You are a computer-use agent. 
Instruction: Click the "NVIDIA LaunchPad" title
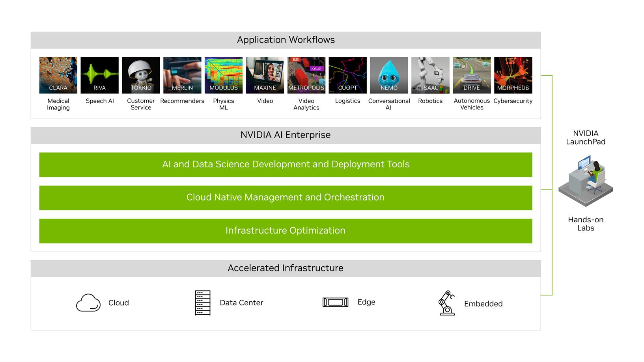click(x=586, y=137)
